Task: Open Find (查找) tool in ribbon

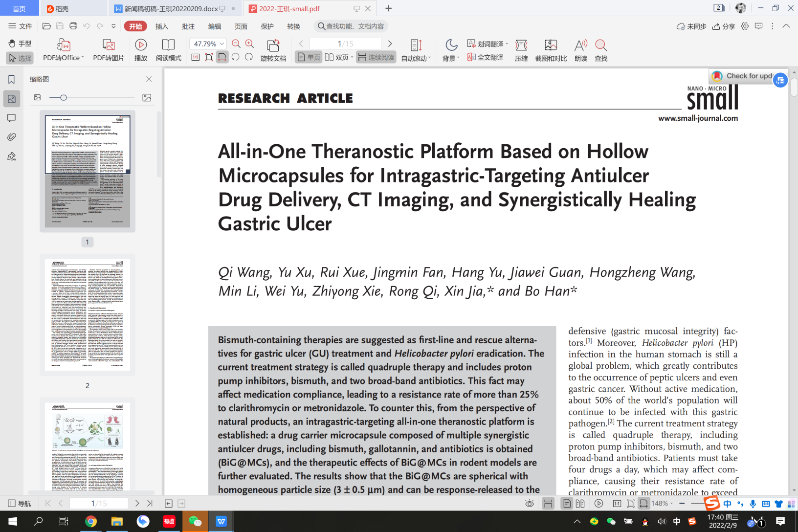Action: (x=601, y=50)
